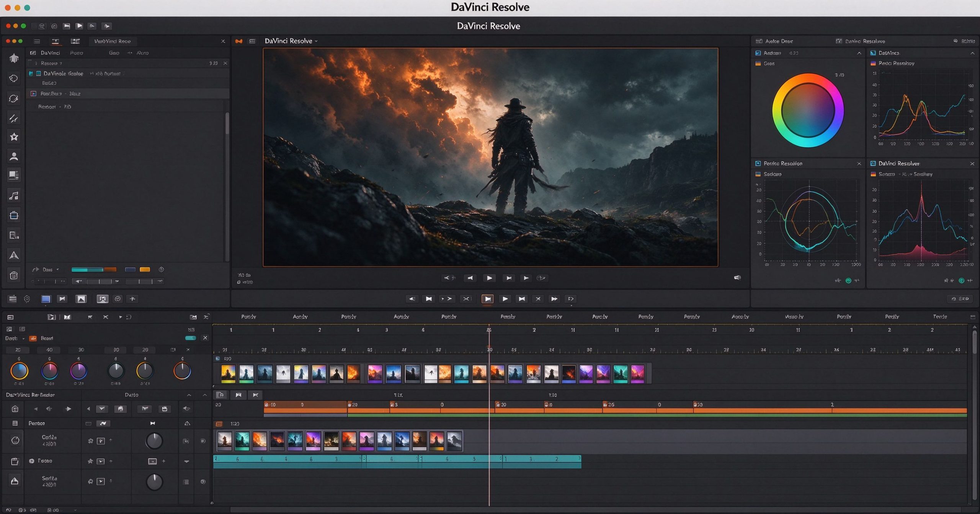The height and width of the screenshot is (514, 980).
Task: Switch to the DaVinci tab in media panel
Action: click(50, 53)
